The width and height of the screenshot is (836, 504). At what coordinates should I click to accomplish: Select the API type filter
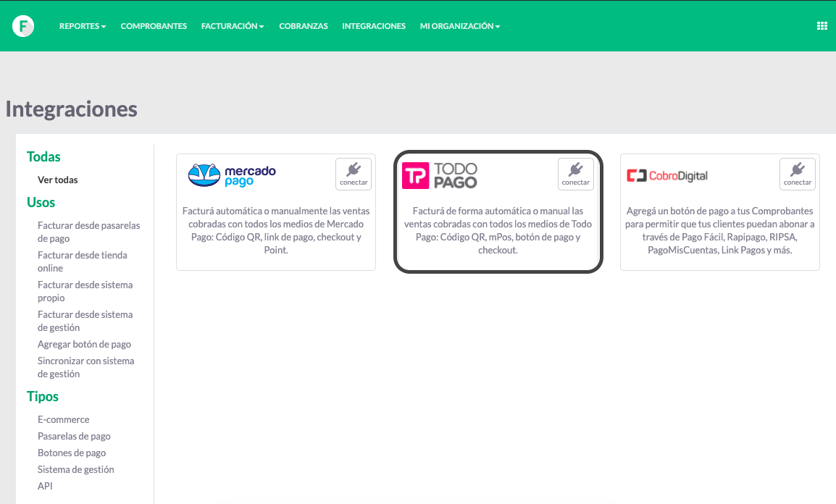click(46, 486)
